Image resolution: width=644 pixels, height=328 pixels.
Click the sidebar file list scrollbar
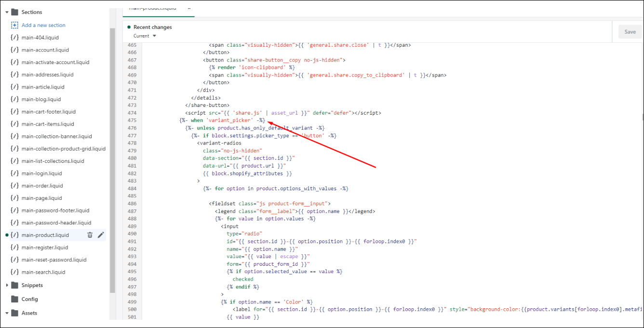click(x=112, y=160)
